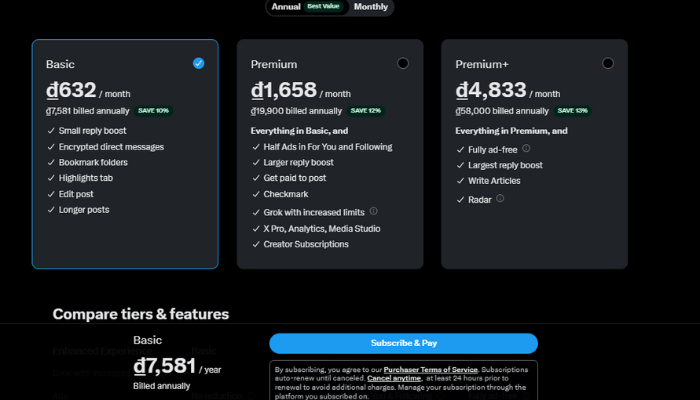The height and width of the screenshot is (400, 700).
Task: Click the checkmark icon beside Get paid to post
Action: pos(255,178)
